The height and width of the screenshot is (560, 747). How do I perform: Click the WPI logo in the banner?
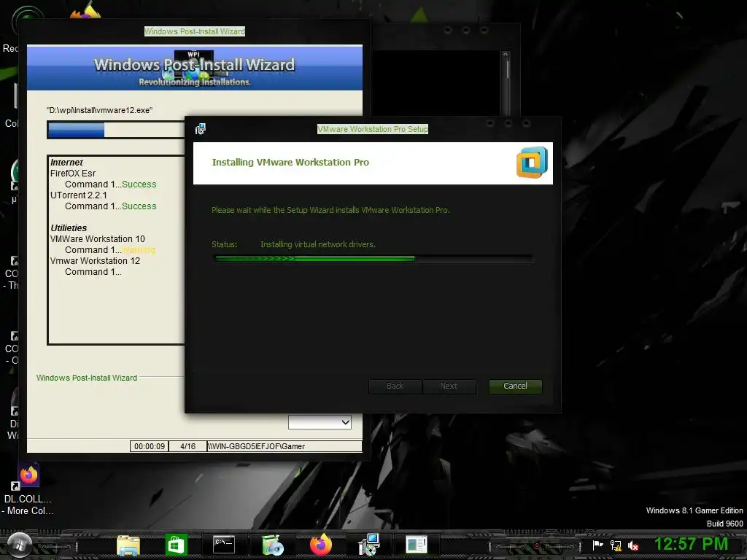click(194, 66)
